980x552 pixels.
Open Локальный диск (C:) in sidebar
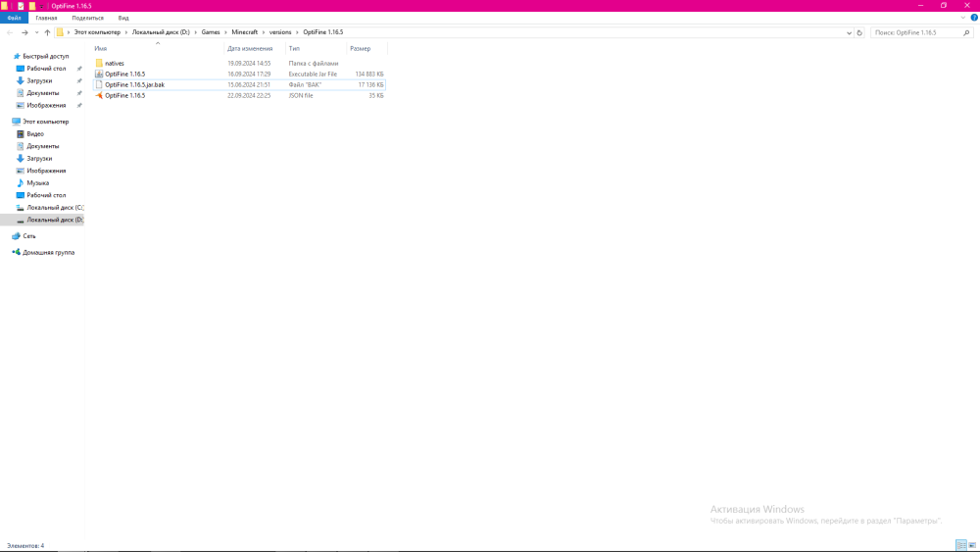tap(55, 208)
